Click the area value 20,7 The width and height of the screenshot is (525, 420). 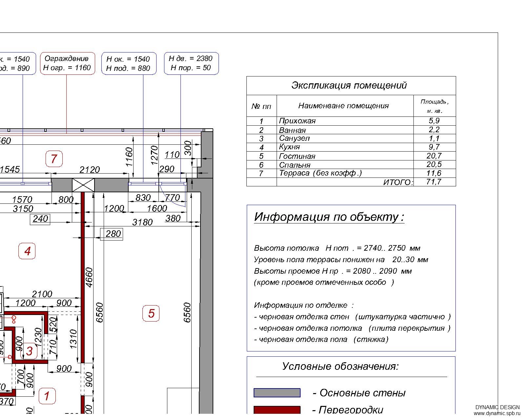coord(434,156)
